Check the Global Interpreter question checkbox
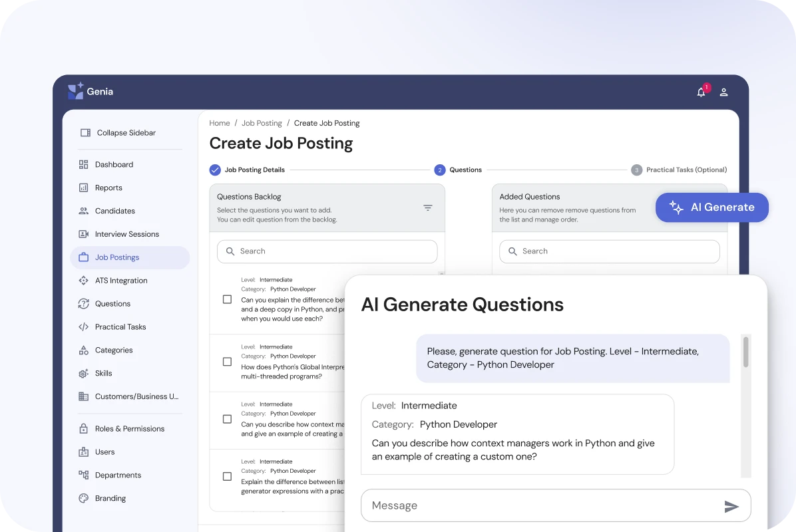Image resolution: width=796 pixels, height=532 pixels. coord(227,362)
